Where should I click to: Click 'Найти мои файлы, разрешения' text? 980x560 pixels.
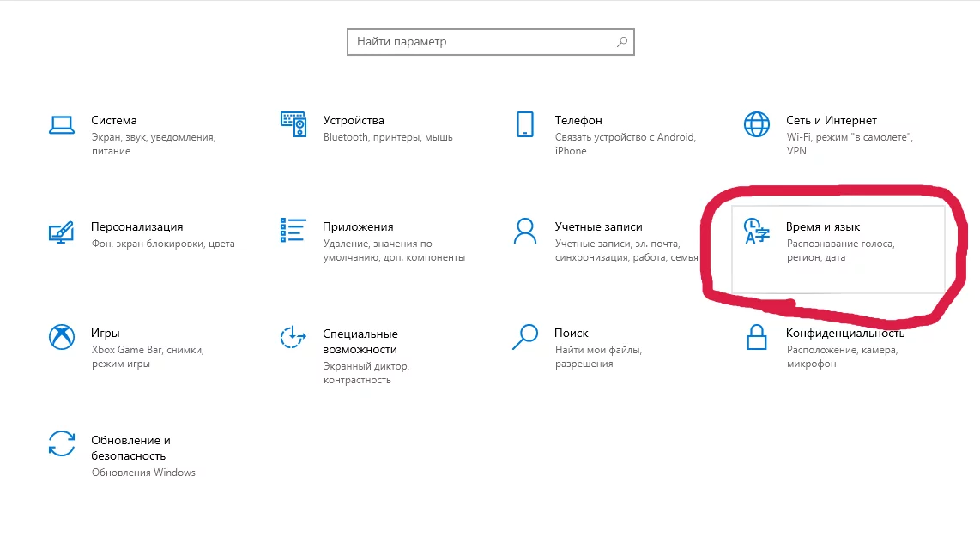pos(598,357)
